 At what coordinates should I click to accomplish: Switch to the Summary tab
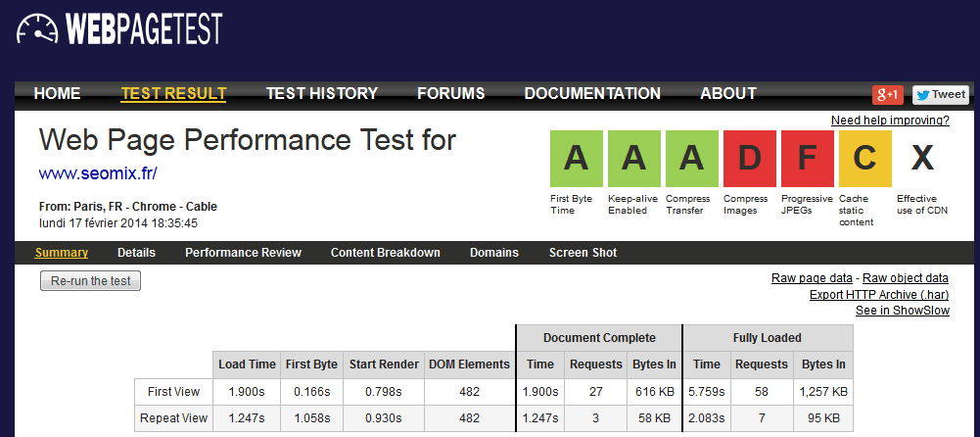tap(62, 253)
